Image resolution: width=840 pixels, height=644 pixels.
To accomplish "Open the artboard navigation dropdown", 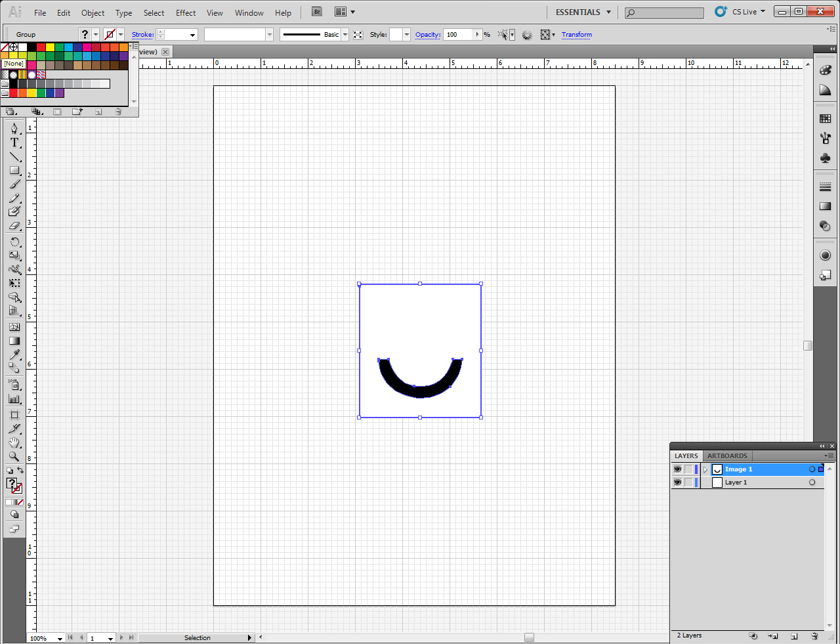I will point(110,638).
